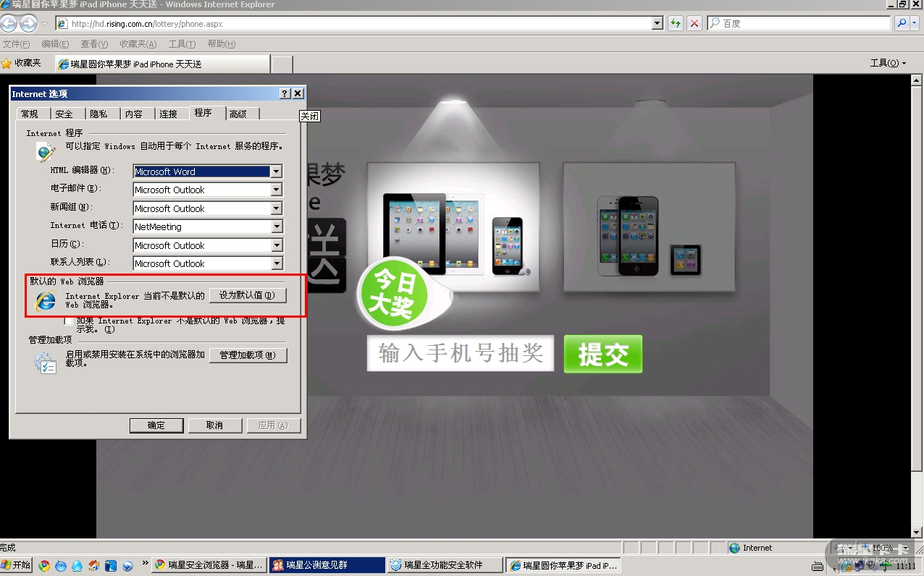Click the browser Forward arrow button
The height and width of the screenshot is (576, 924).
tap(28, 23)
